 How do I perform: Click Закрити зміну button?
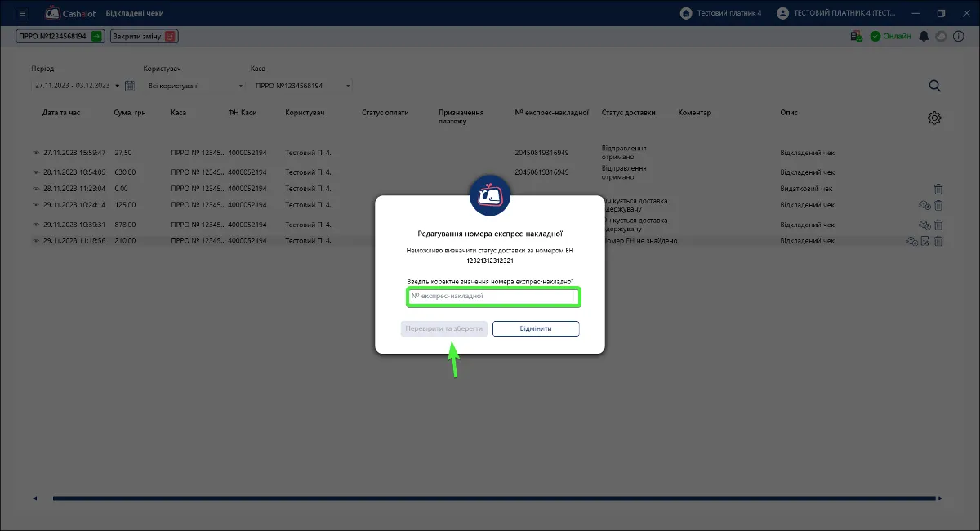pos(145,36)
